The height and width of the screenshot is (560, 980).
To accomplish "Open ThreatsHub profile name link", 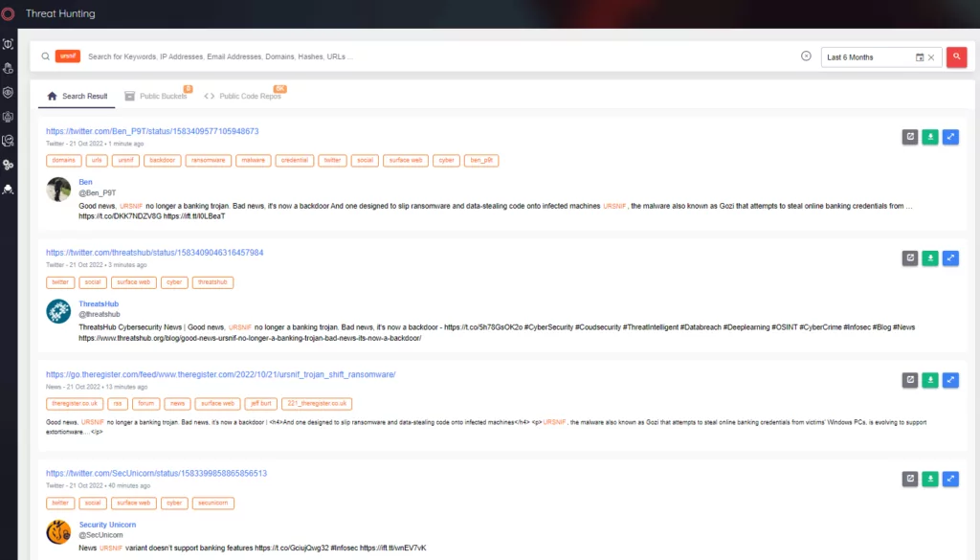I will (99, 303).
